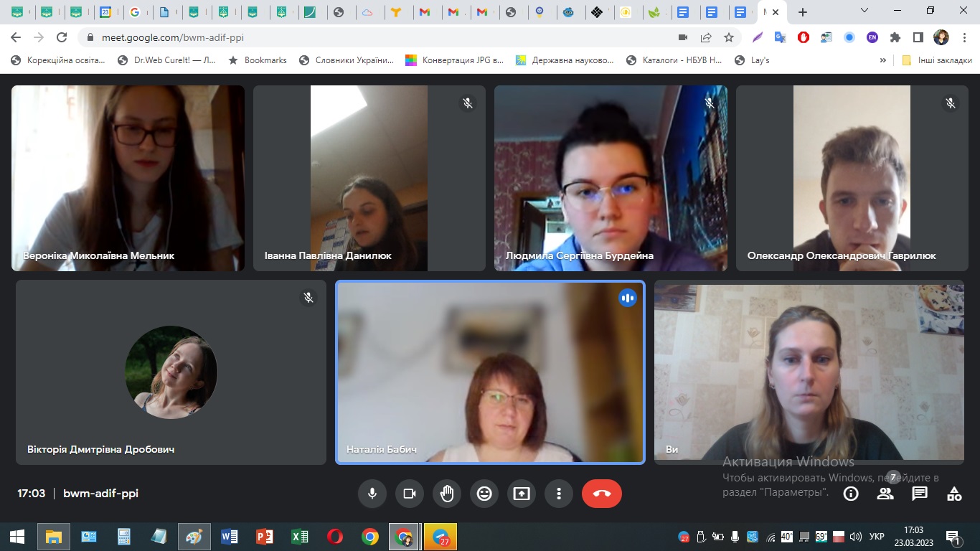Select the Наталія Бабич video tile

click(490, 372)
